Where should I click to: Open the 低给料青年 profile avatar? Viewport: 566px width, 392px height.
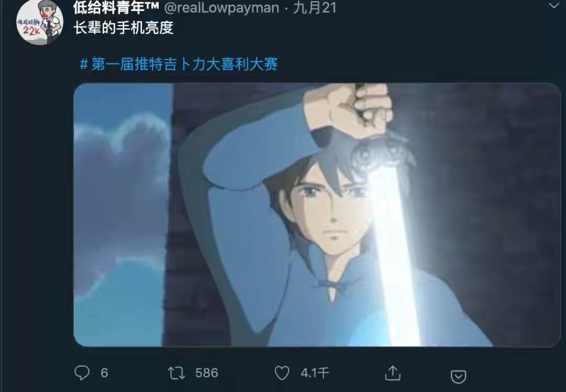coord(40,23)
